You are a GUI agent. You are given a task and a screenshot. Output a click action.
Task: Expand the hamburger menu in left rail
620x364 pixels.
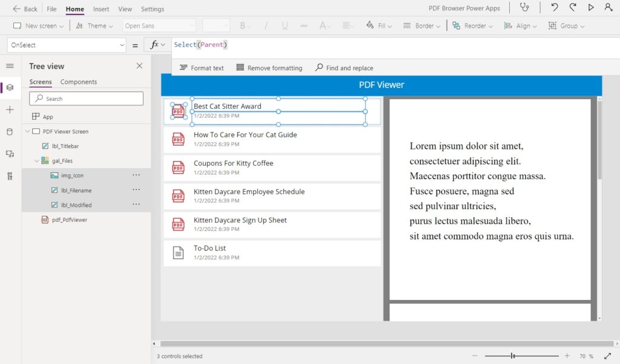click(10, 66)
